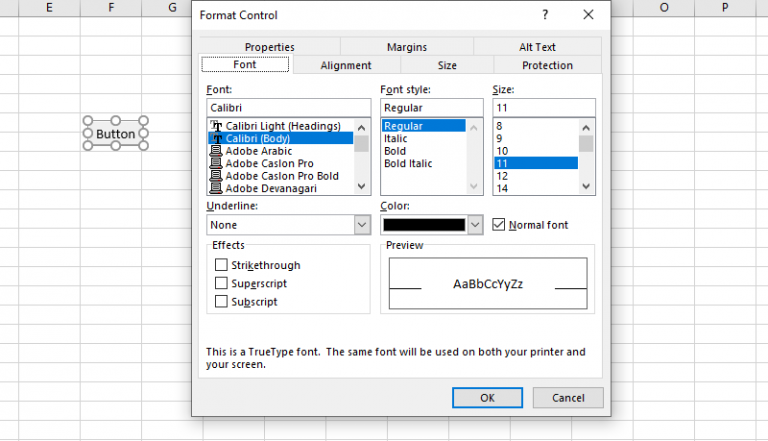Click the Adobe Devanagari font icon

coord(215,187)
